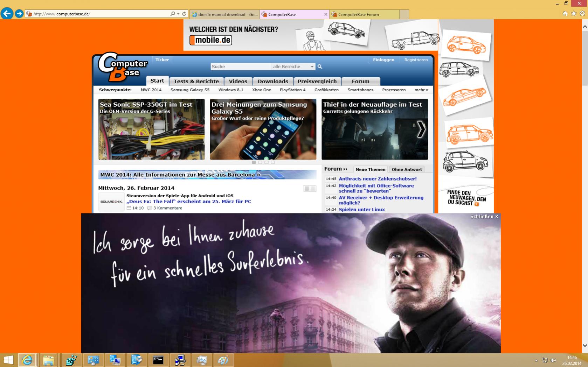
Task: Open address bar autocomplete dropdown arrow
Action: click(178, 14)
